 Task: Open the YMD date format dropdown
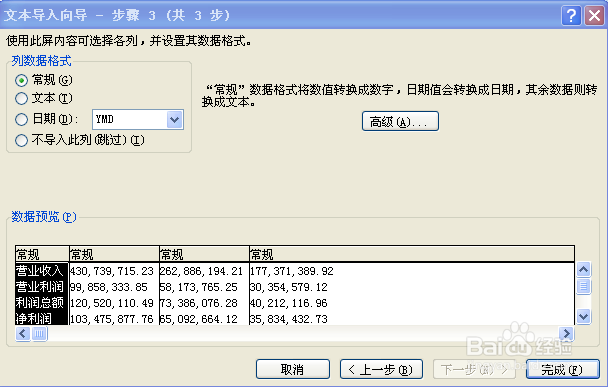(174, 119)
